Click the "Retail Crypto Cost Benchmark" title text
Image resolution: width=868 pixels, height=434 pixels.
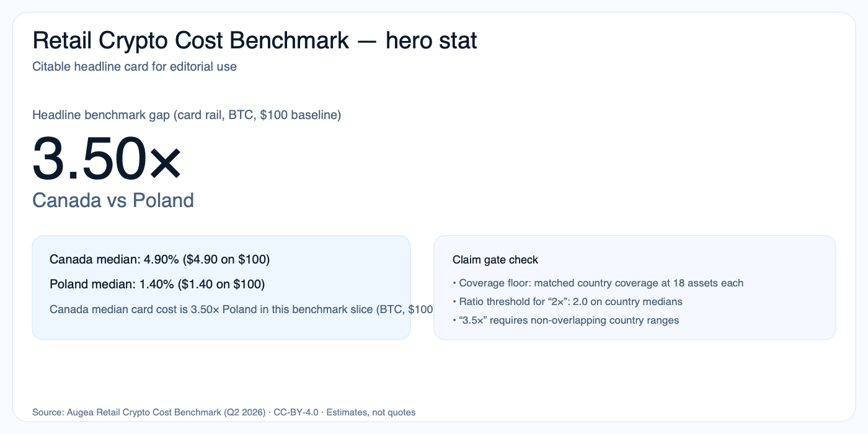(190, 41)
